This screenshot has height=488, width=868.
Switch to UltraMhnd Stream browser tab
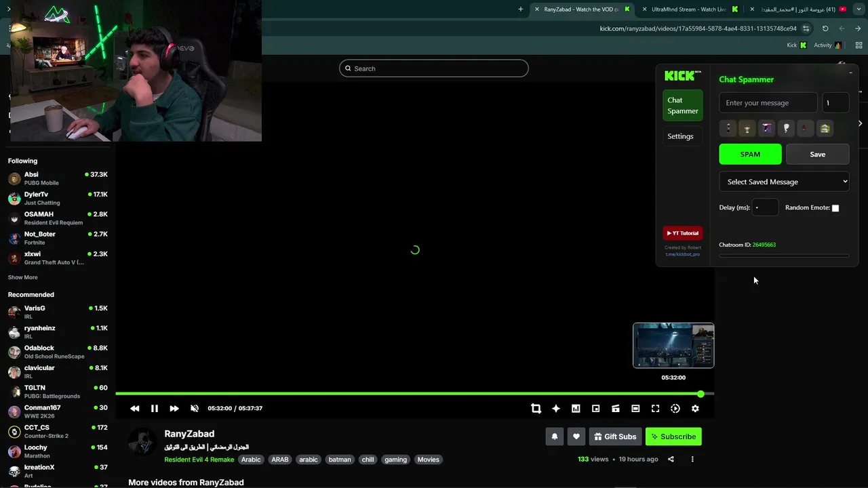(689, 9)
